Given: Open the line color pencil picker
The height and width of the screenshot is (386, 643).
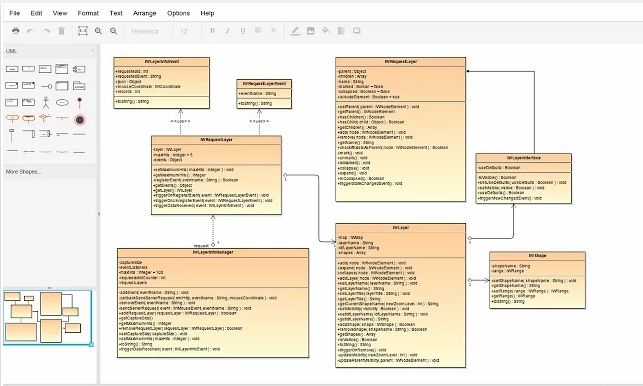Looking at the screenshot, I should coord(295,31).
